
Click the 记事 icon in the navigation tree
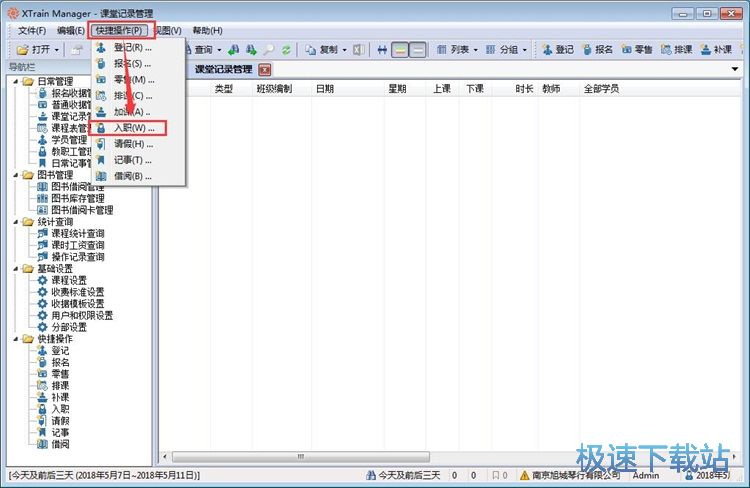(x=43, y=433)
